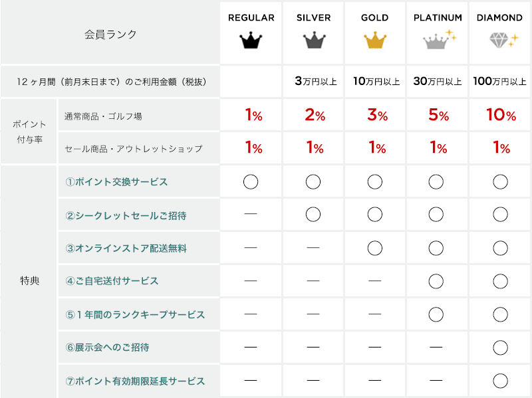
Task: Click the DIAMOND gem icon
Action: click(x=503, y=40)
